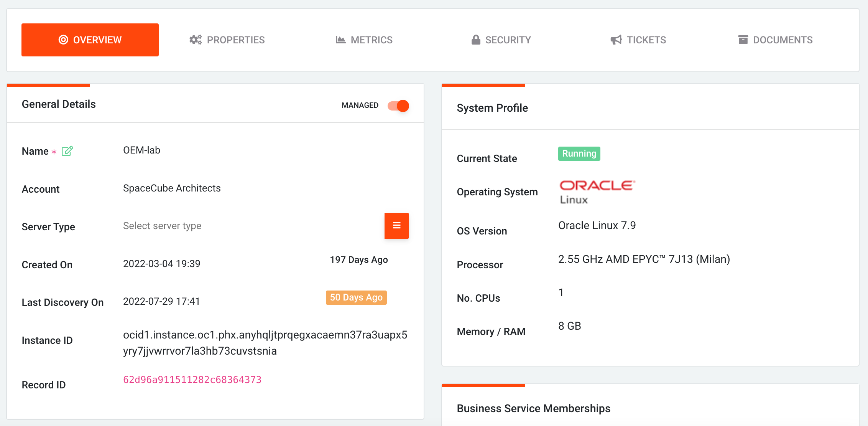Click the gears icon beside Properties
The width and height of the screenshot is (868, 426).
[x=196, y=40]
